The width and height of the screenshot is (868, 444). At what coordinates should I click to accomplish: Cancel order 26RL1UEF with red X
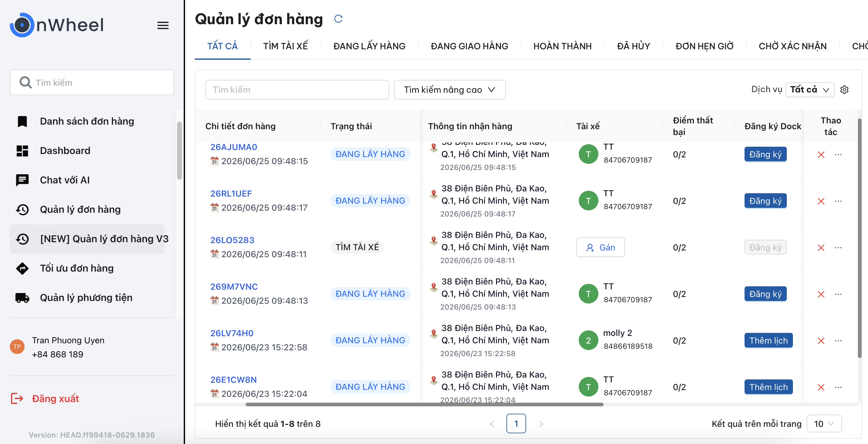click(x=821, y=201)
